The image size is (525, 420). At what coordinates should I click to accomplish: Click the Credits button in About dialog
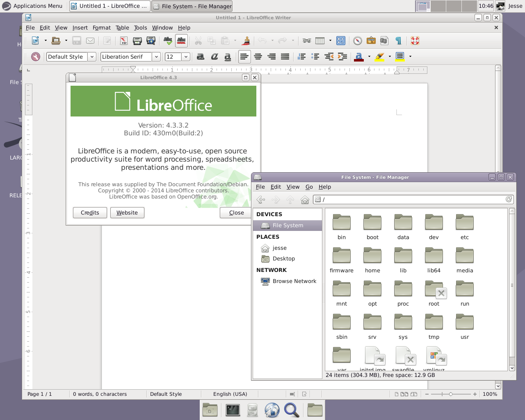point(90,212)
